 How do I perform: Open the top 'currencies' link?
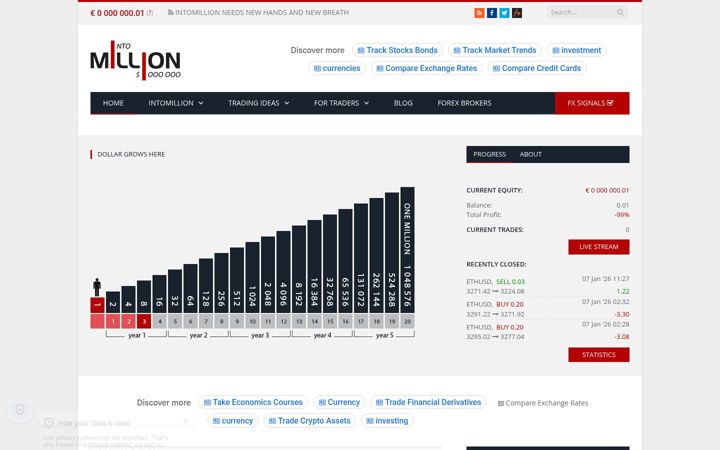pos(337,68)
